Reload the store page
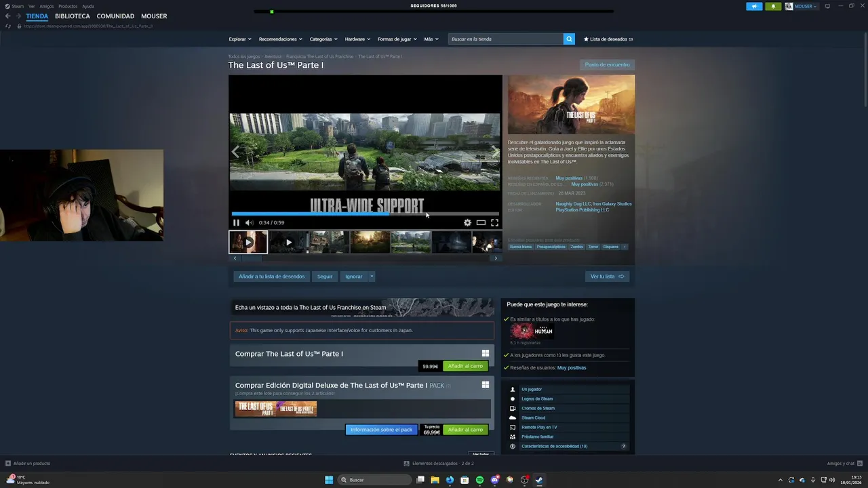 [x=8, y=26]
